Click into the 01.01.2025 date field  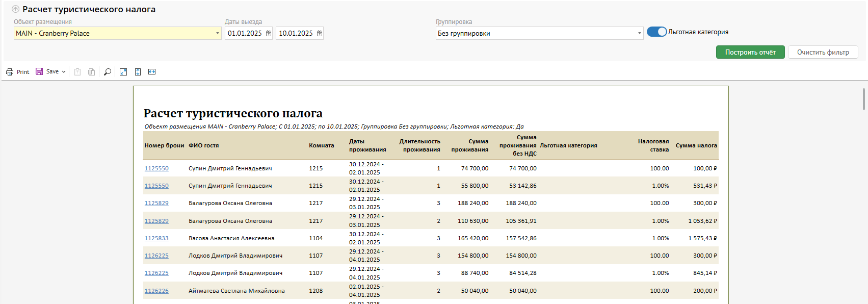(x=245, y=33)
